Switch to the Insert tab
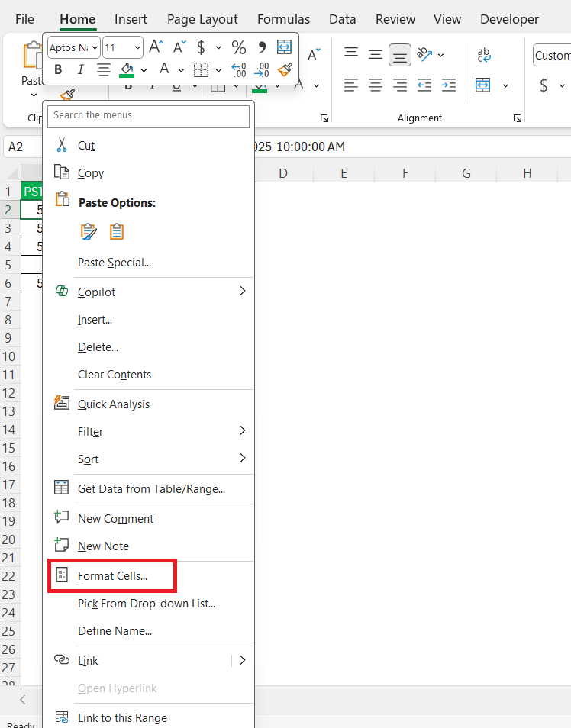 click(x=131, y=19)
